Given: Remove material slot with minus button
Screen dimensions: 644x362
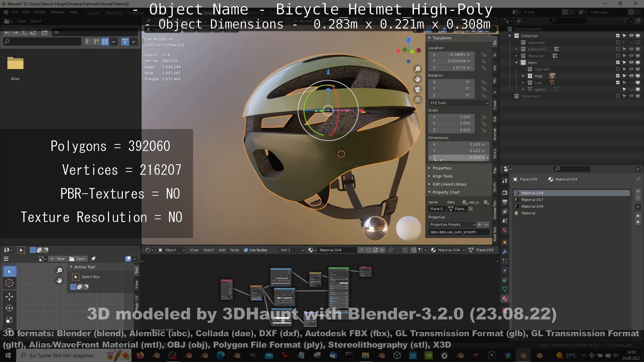Looking at the screenshot, I should pos(638,198).
